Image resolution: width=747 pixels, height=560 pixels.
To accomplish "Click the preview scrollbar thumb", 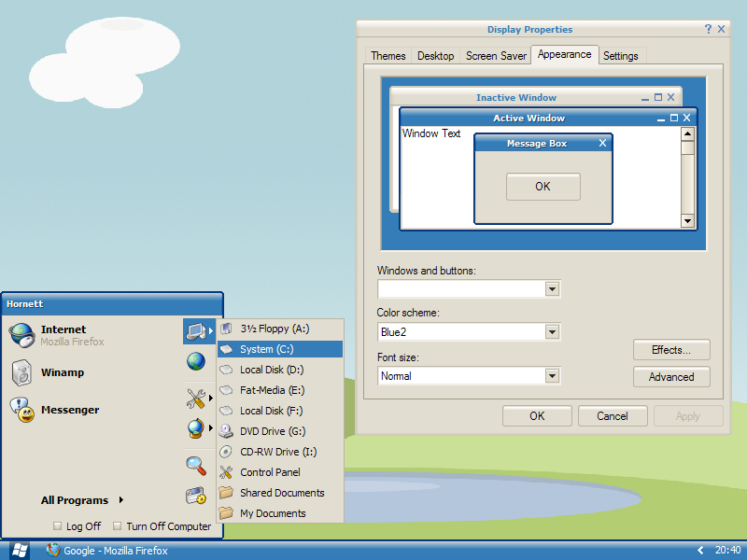I will click(x=687, y=147).
